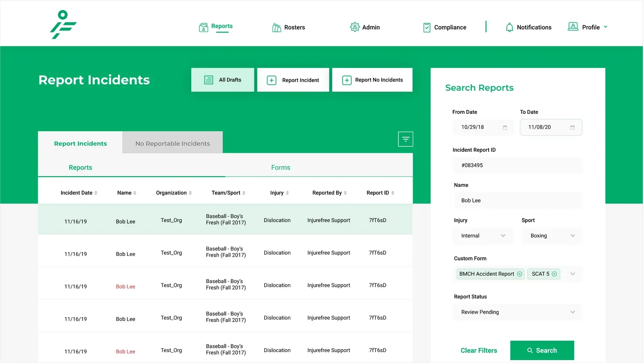Select the Forms sub-tab
Screen dimensions: 644x363
coord(281,167)
